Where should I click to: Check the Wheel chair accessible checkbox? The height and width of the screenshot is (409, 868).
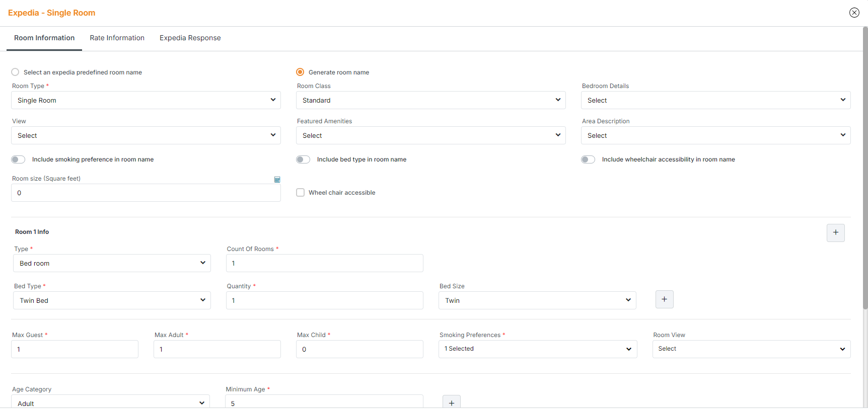301,193
